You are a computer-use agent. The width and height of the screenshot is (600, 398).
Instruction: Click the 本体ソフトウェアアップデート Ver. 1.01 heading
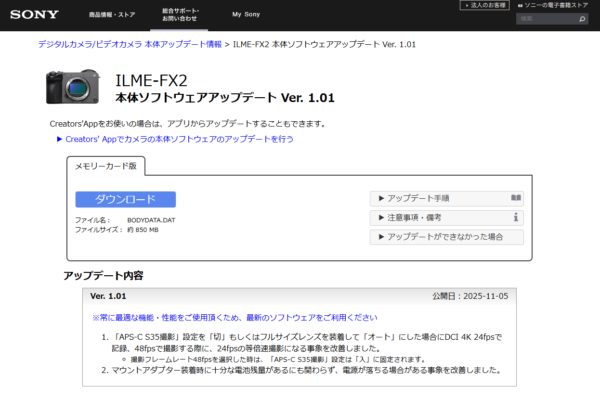tap(225, 98)
